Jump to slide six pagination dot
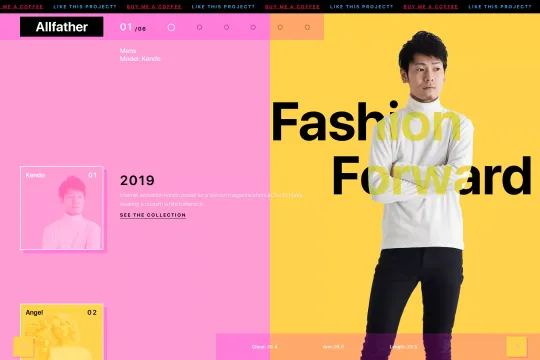Image resolution: width=540 pixels, height=360 pixels. tap(307, 27)
